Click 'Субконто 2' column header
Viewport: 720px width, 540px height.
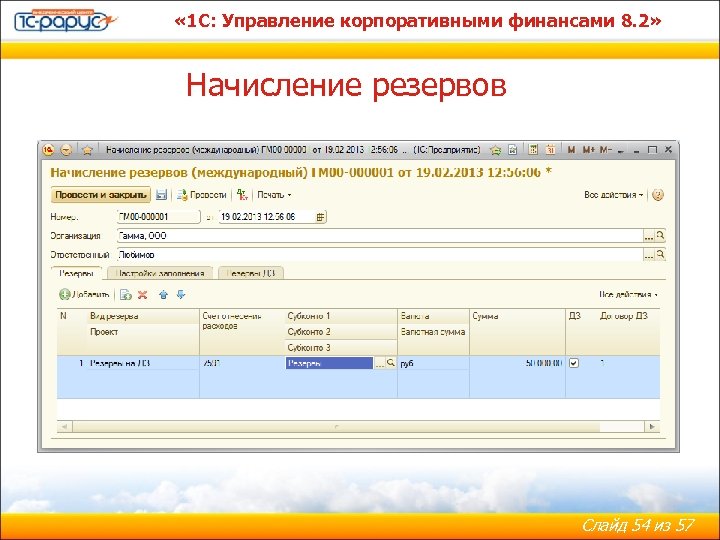coord(341,332)
